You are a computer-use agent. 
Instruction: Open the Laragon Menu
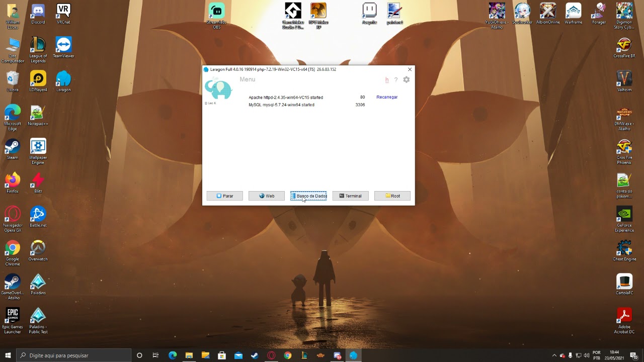[x=248, y=79]
